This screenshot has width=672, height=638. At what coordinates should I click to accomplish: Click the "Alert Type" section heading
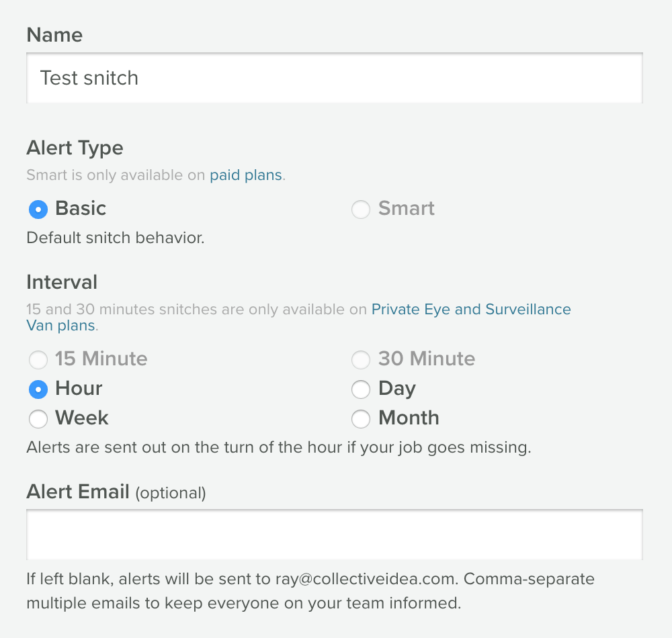pos(75,148)
